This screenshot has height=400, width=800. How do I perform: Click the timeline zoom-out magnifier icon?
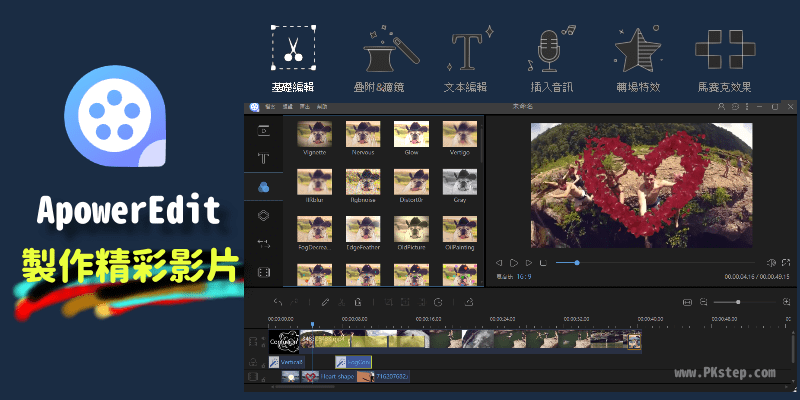point(704,302)
